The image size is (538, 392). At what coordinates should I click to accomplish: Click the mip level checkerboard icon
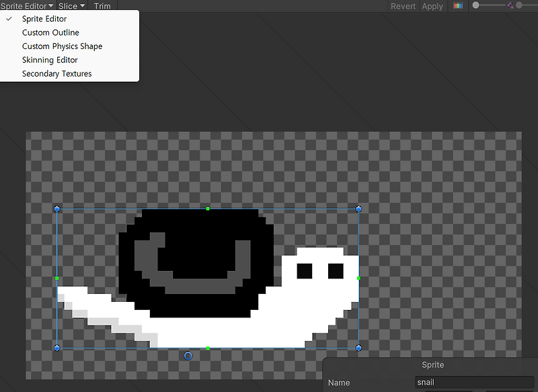click(510, 5)
